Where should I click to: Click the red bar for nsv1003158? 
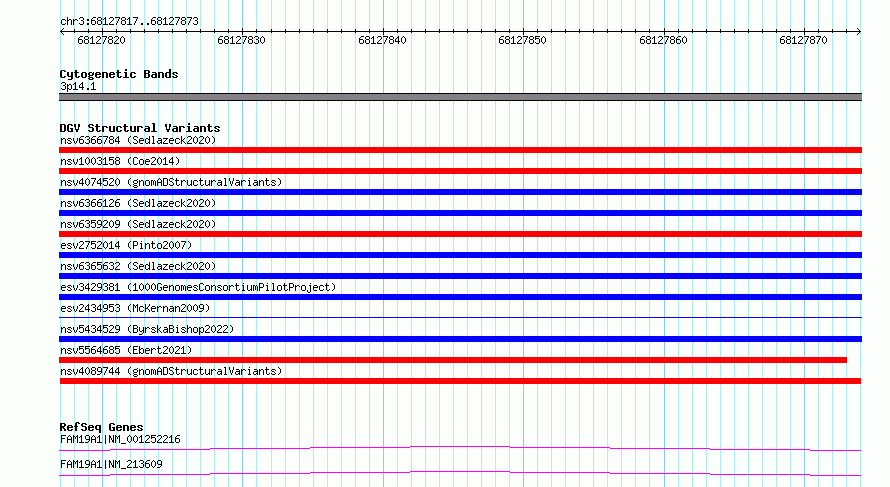point(460,171)
